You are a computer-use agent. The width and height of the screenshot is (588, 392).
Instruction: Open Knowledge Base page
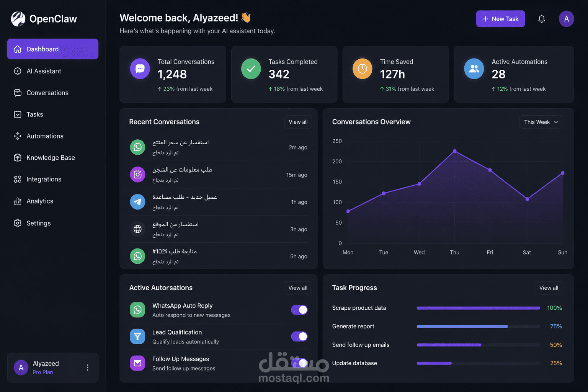53,158
